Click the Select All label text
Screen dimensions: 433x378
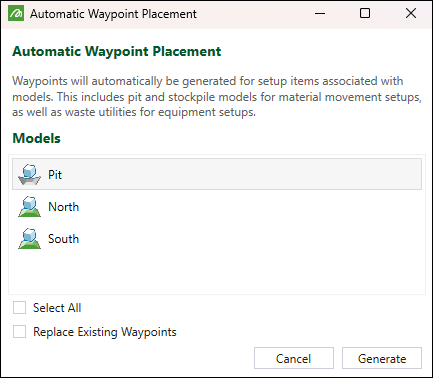pos(57,308)
